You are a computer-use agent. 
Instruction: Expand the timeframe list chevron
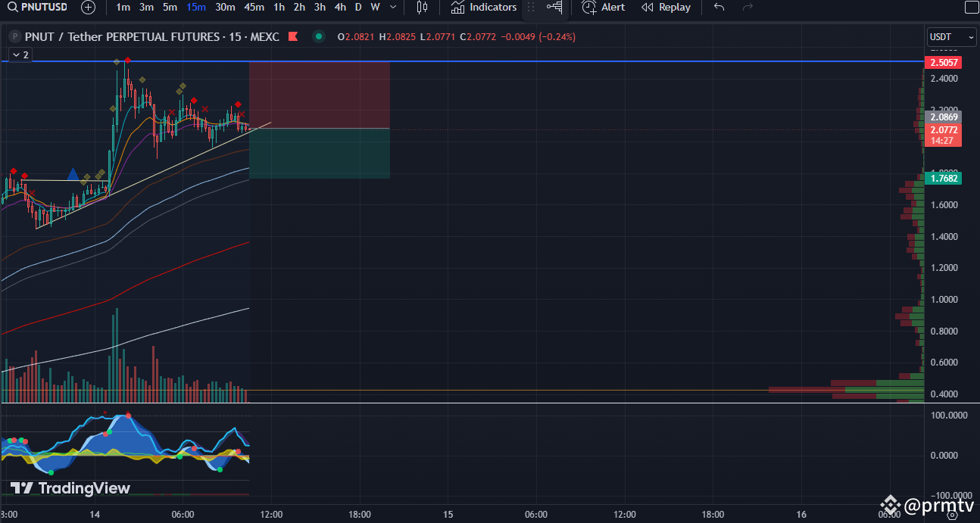pyautogui.click(x=392, y=8)
